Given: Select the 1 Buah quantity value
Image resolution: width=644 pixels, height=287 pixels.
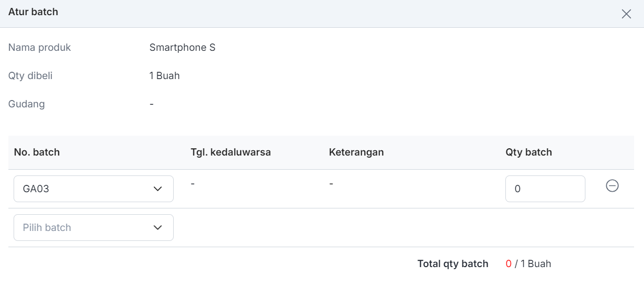Looking at the screenshot, I should click(x=164, y=76).
